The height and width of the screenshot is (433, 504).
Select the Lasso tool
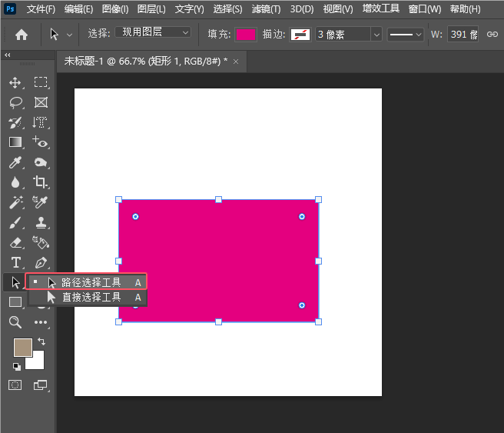point(15,102)
